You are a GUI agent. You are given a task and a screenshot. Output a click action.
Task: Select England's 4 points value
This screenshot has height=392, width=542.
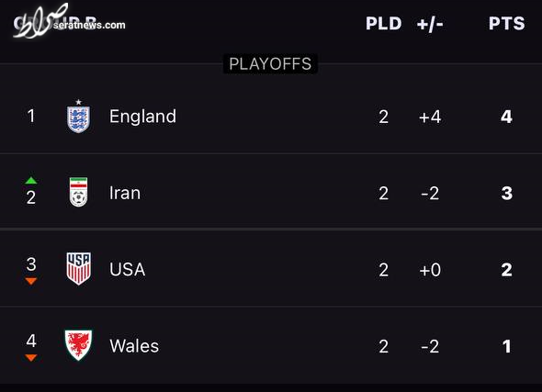pos(507,117)
